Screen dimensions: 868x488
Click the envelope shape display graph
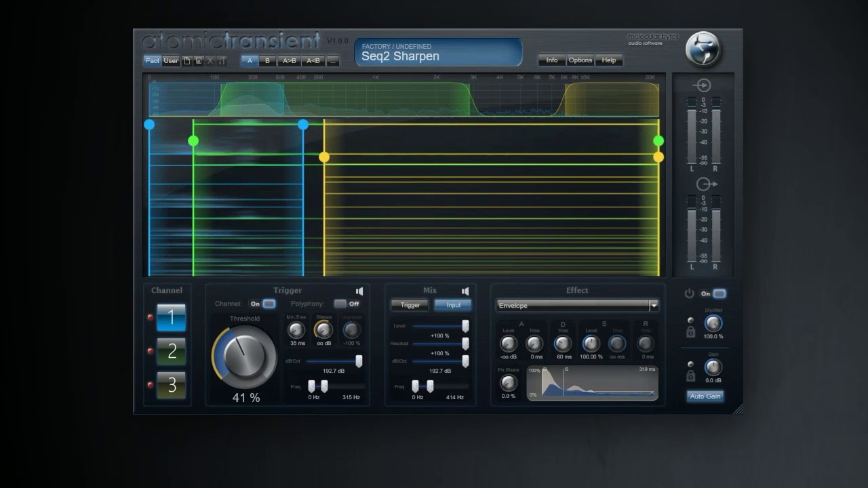[x=593, y=383]
